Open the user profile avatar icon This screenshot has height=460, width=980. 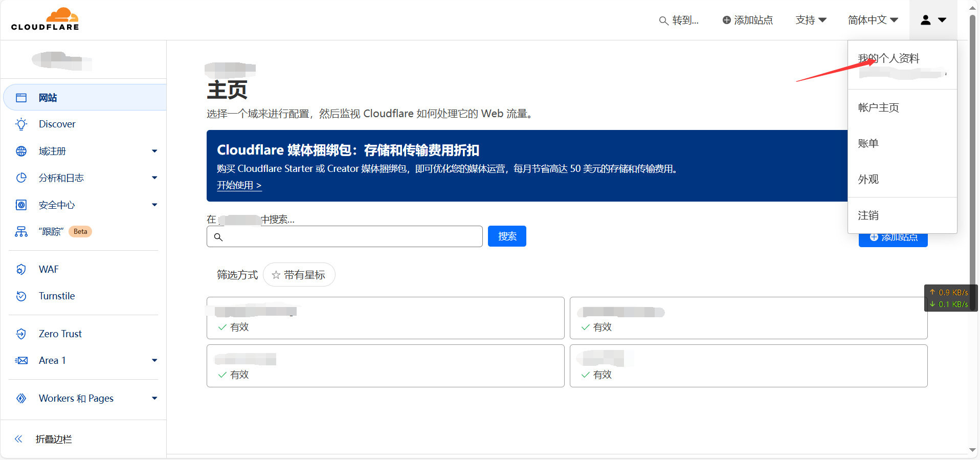point(925,20)
